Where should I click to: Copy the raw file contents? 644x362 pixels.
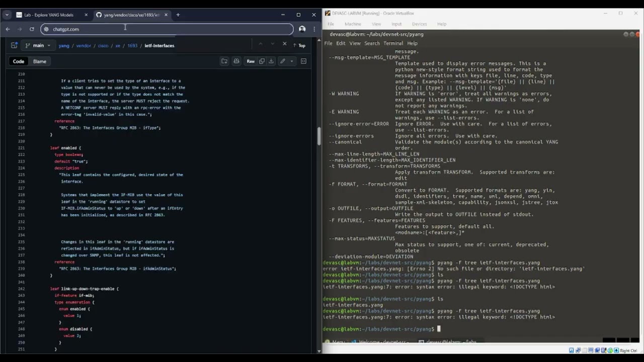point(262,61)
